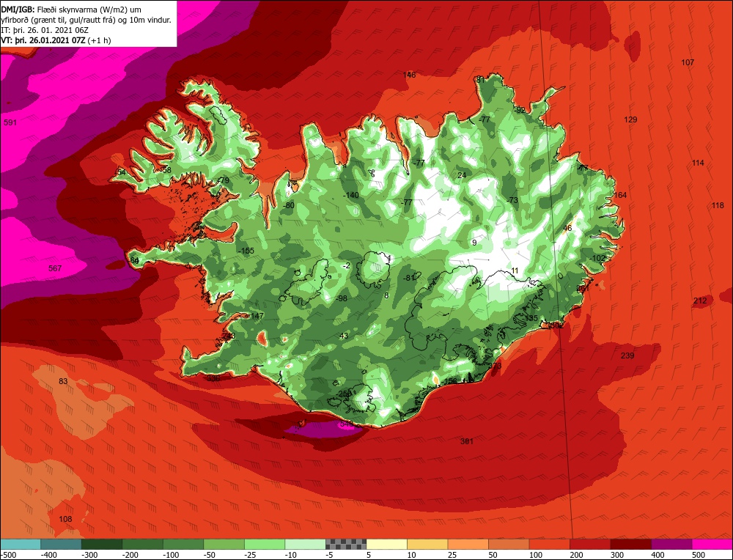Viewport: 733px width, 560px height.
Task: Click the value '108' near the bottom left
Action: click(65, 519)
